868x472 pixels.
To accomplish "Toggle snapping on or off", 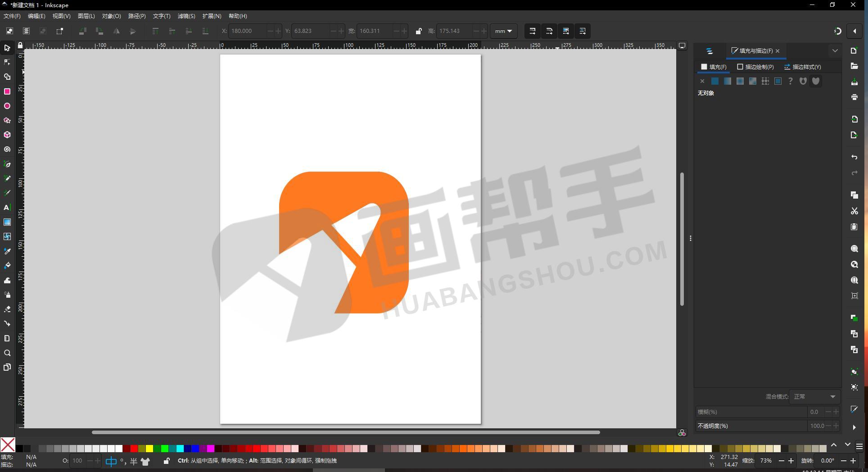I will [838, 31].
